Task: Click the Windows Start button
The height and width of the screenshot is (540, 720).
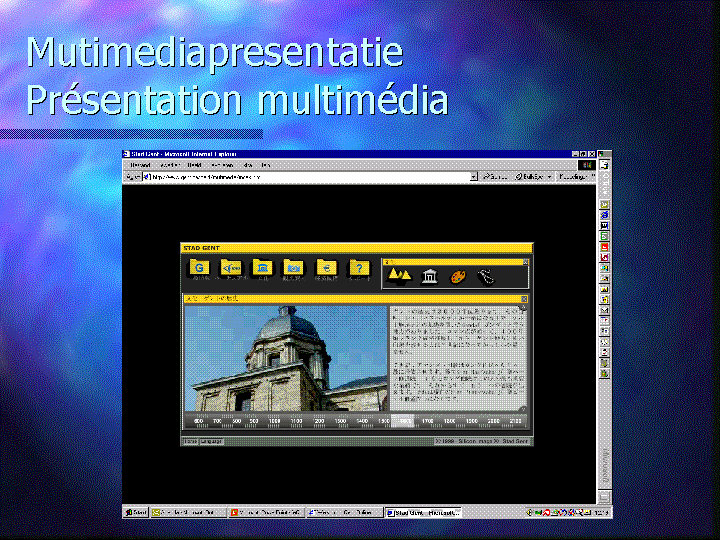Action: [135, 513]
